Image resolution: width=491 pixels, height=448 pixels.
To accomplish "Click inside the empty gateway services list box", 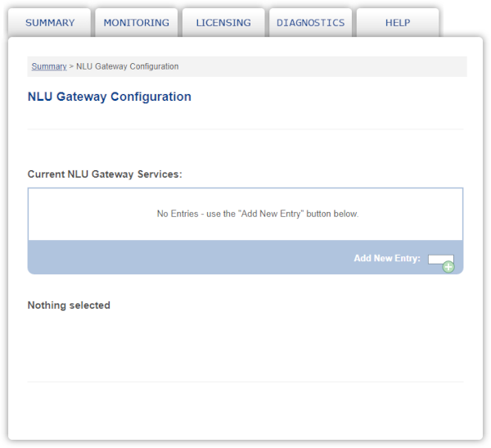I will tap(245, 215).
